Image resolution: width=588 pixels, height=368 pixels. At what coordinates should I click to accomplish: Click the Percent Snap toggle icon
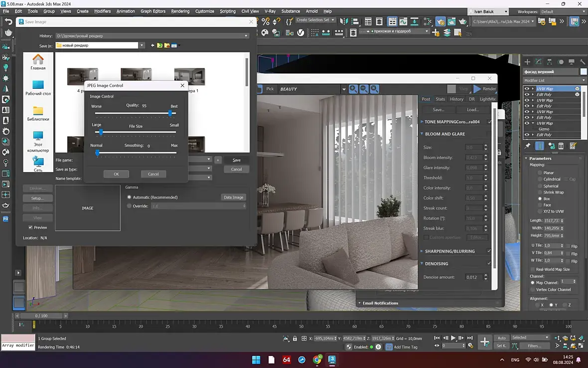(266, 21)
